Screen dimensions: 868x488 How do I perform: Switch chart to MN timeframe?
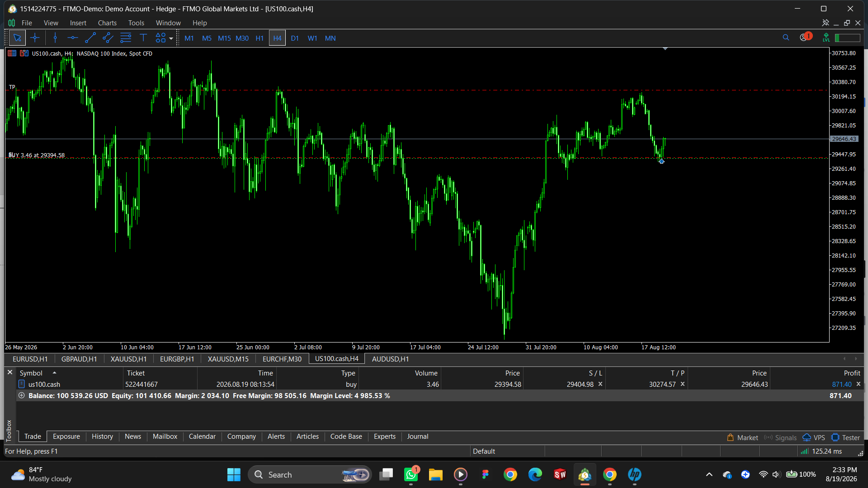tap(330, 38)
